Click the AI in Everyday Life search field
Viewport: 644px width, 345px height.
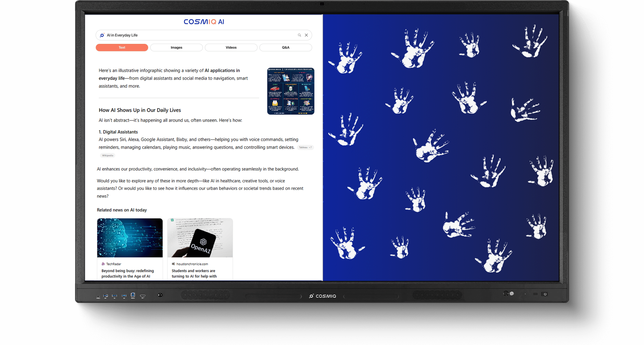196,35
